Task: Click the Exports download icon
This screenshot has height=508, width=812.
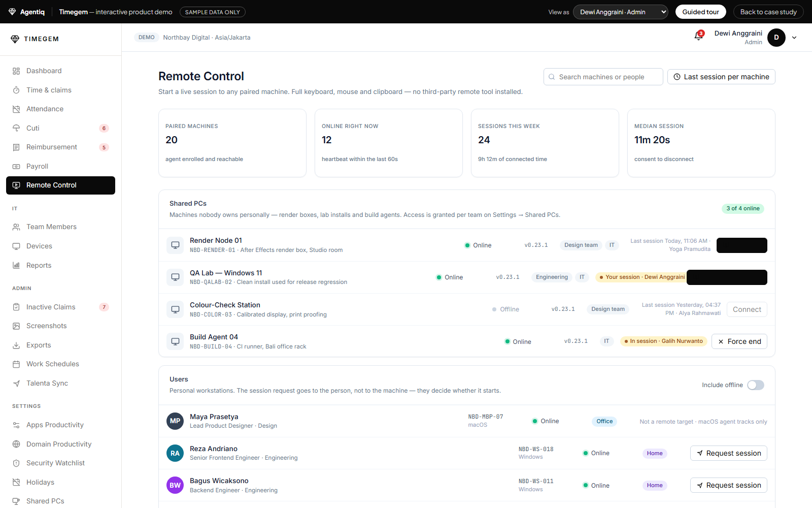Action: [x=16, y=345]
